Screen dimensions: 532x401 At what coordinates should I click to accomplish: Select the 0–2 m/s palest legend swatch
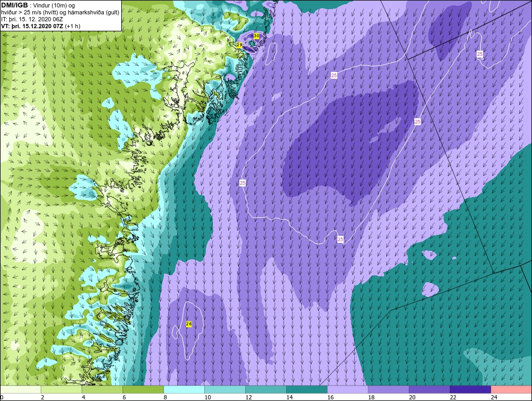(20, 389)
